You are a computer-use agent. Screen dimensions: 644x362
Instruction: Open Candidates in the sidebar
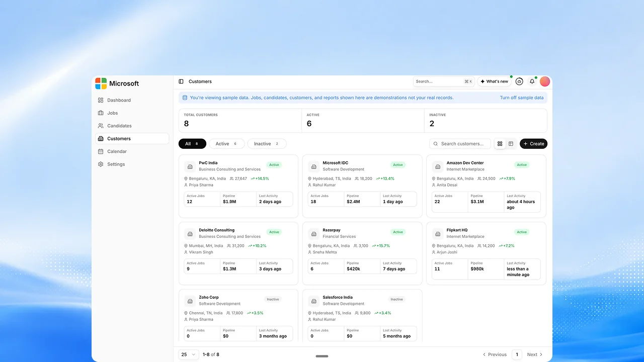(132, 126)
